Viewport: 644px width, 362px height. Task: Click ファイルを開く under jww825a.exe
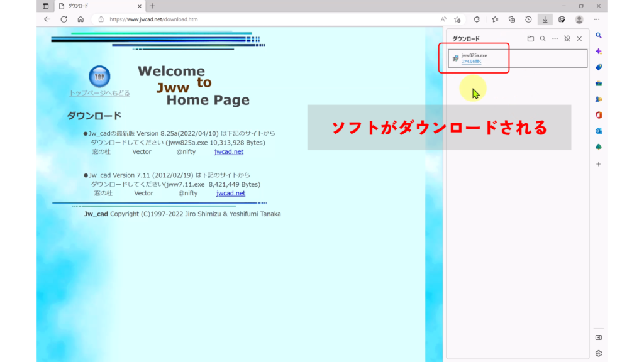point(471,62)
